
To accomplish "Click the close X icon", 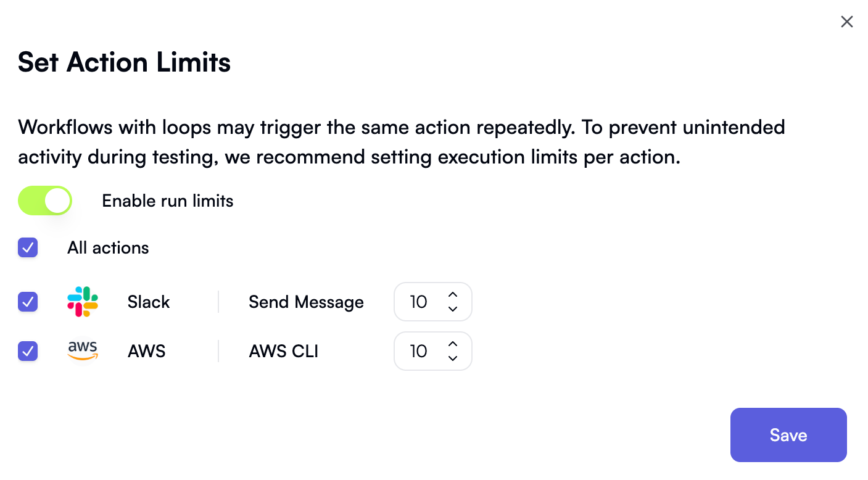I will coord(846,21).
